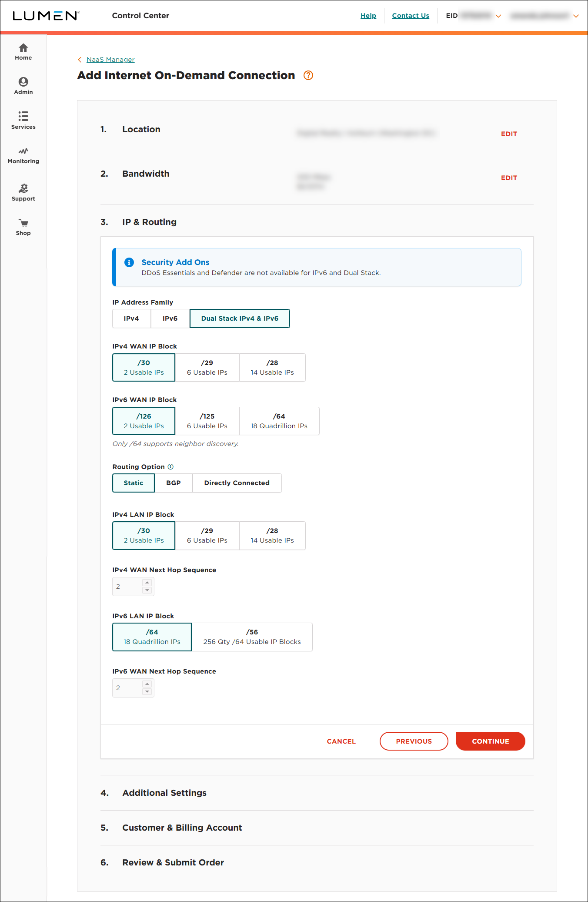Open the Services sidebar icon
The width and height of the screenshot is (588, 902).
pos(23,121)
